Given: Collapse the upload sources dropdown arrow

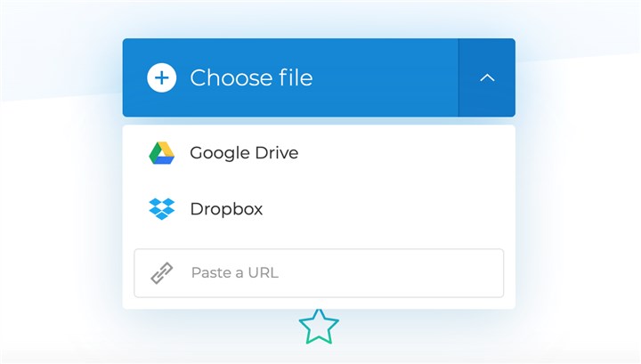Looking at the screenshot, I should tap(487, 77).
